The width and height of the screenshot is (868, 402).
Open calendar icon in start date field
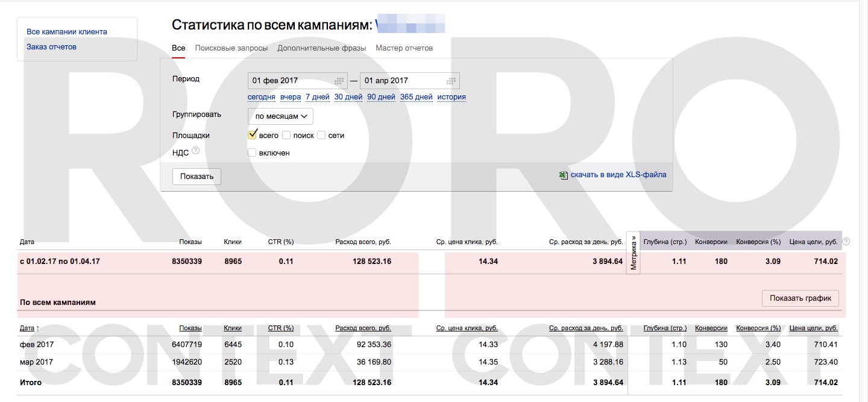(x=339, y=81)
